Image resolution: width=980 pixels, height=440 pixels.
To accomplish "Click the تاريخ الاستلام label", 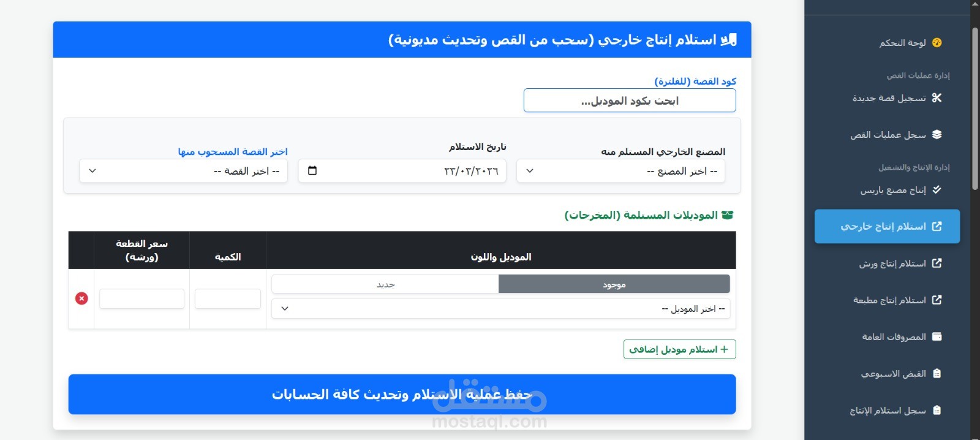I will pos(478,147).
